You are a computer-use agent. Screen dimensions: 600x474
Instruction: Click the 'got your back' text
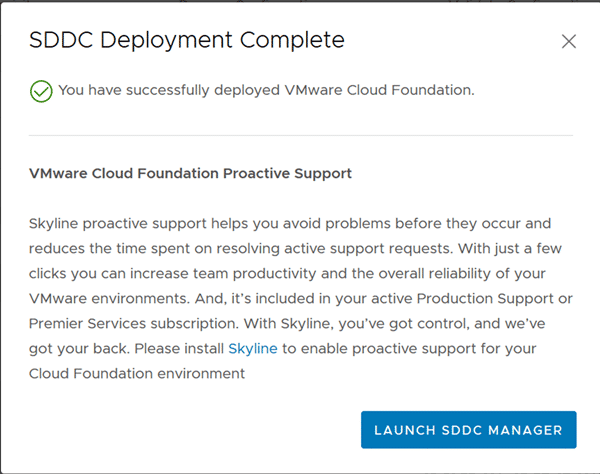pyautogui.click(x=80, y=349)
